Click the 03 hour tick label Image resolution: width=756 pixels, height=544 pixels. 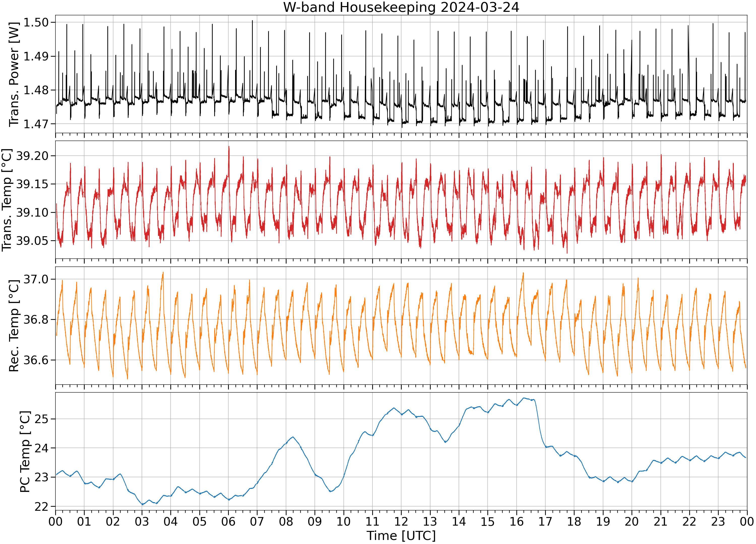(142, 521)
